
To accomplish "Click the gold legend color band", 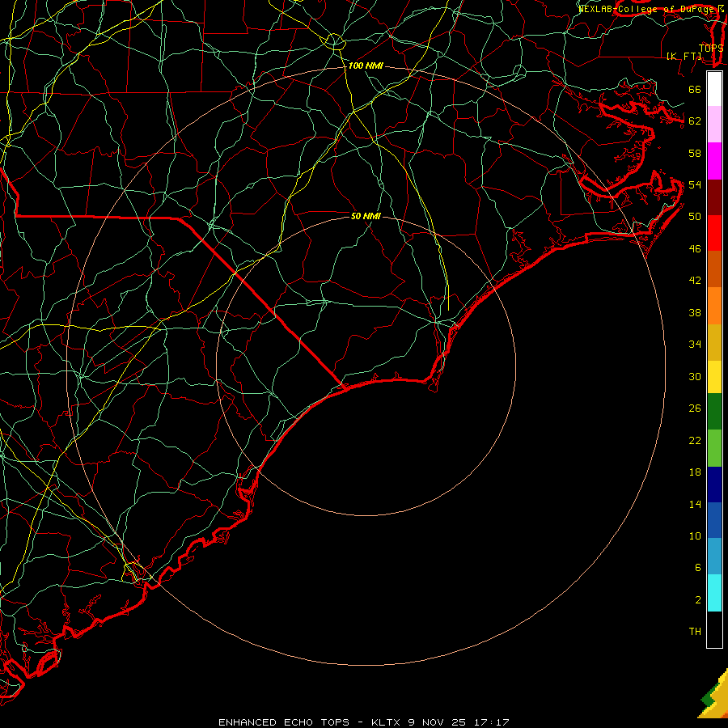I will coord(714,342).
